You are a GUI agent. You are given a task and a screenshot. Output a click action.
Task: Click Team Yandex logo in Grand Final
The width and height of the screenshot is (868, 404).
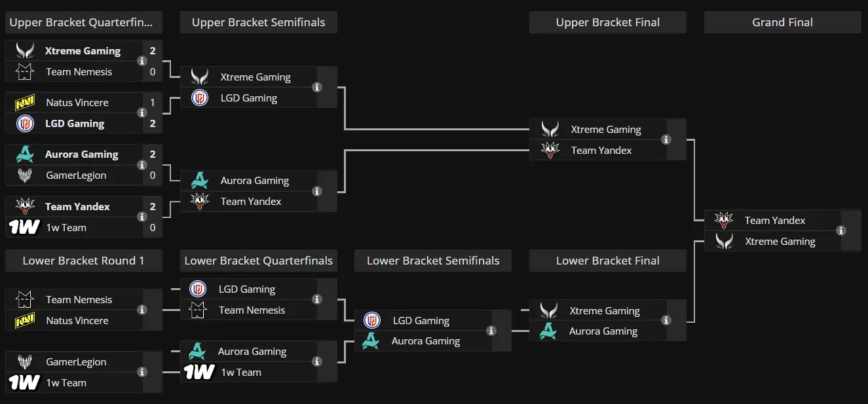pyautogui.click(x=724, y=220)
